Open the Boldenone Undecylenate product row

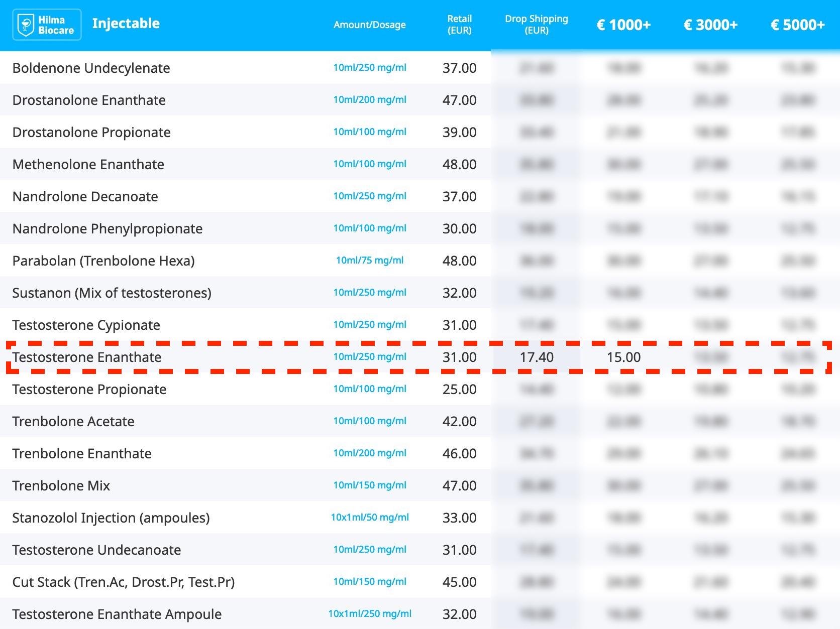[x=91, y=68]
